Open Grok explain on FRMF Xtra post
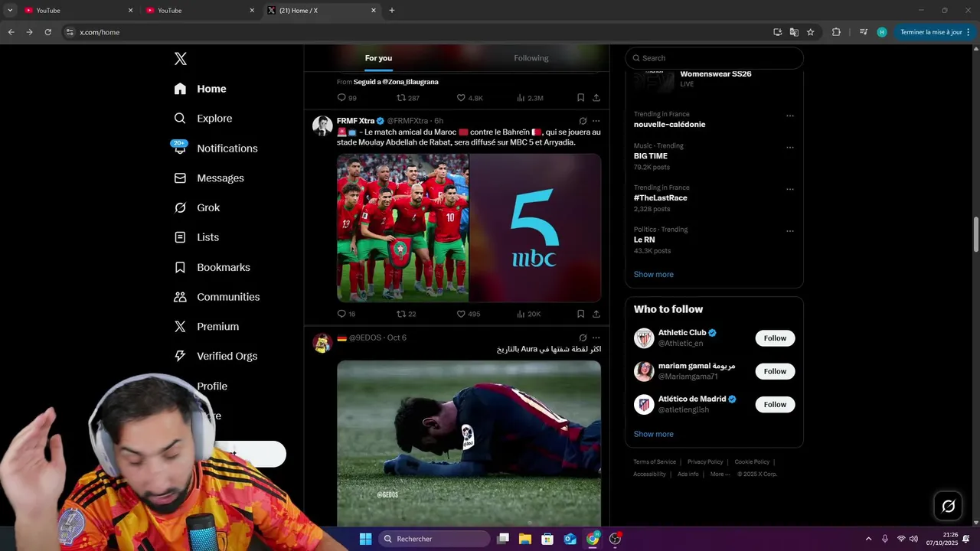The image size is (980, 551). tap(583, 121)
